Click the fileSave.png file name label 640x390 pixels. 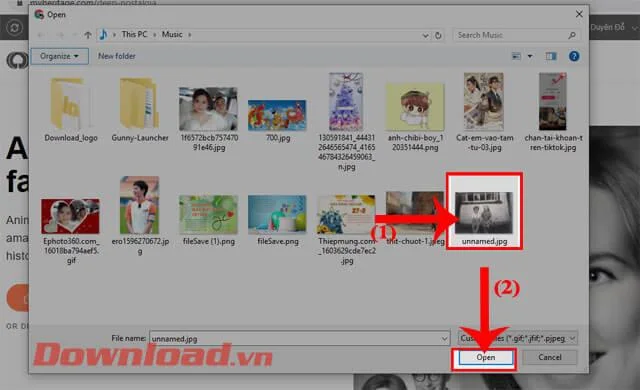tap(278, 242)
